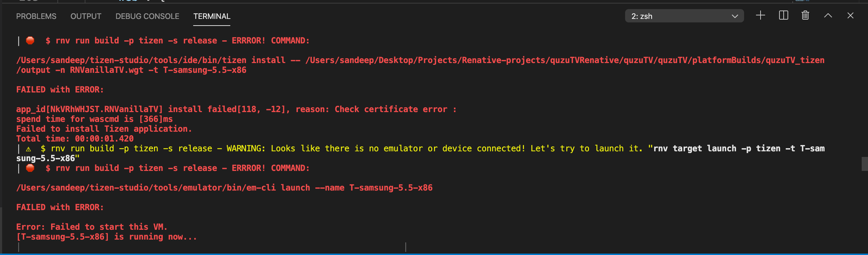Select the OUTPUT tab
The width and height of the screenshot is (868, 255).
[x=86, y=16]
